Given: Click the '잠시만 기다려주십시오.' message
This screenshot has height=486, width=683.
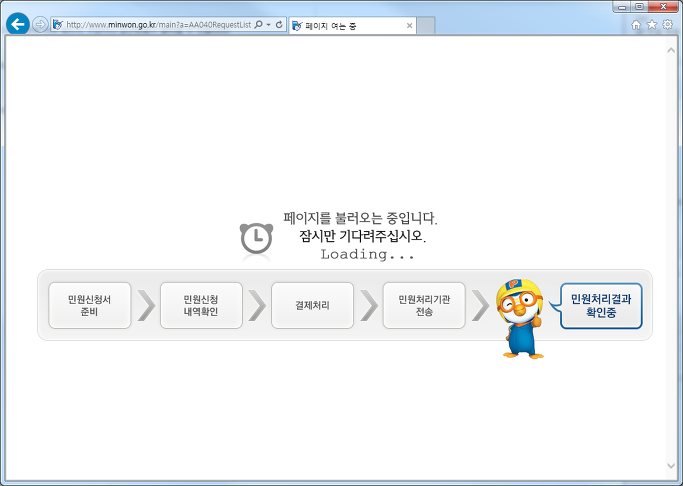Looking at the screenshot, I should coord(362,236).
